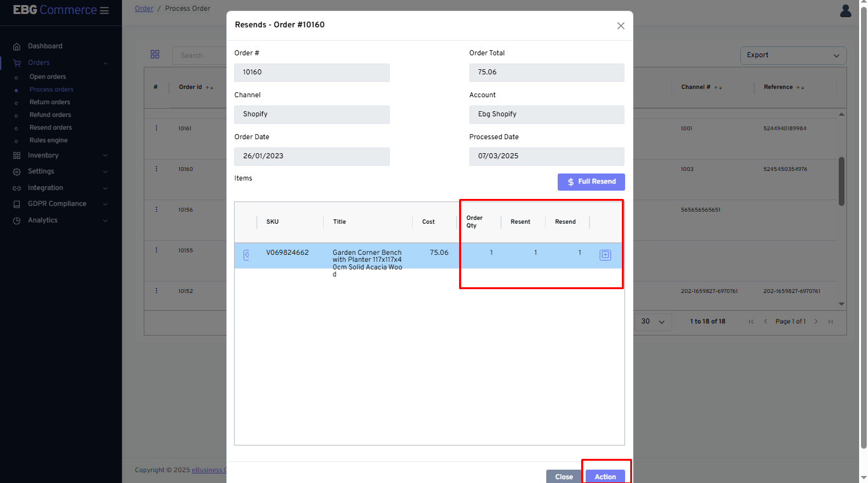
Task: Toggle the Open orders bullet in sidebar
Action: click(x=17, y=76)
